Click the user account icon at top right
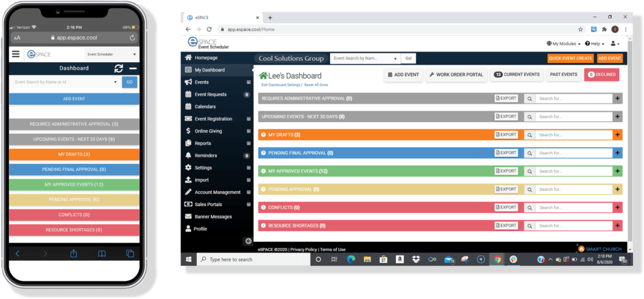Viewport: 644px width, 299px height. coord(615,43)
